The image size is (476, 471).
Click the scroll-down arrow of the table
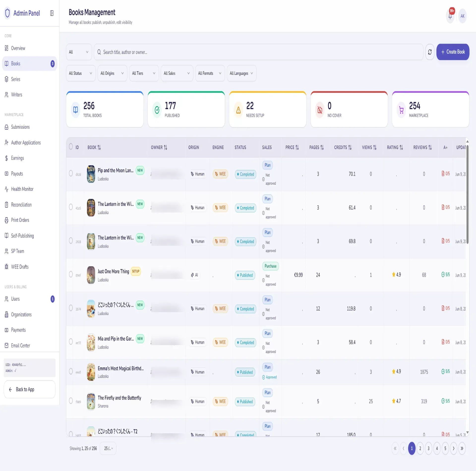pyautogui.click(x=467, y=433)
